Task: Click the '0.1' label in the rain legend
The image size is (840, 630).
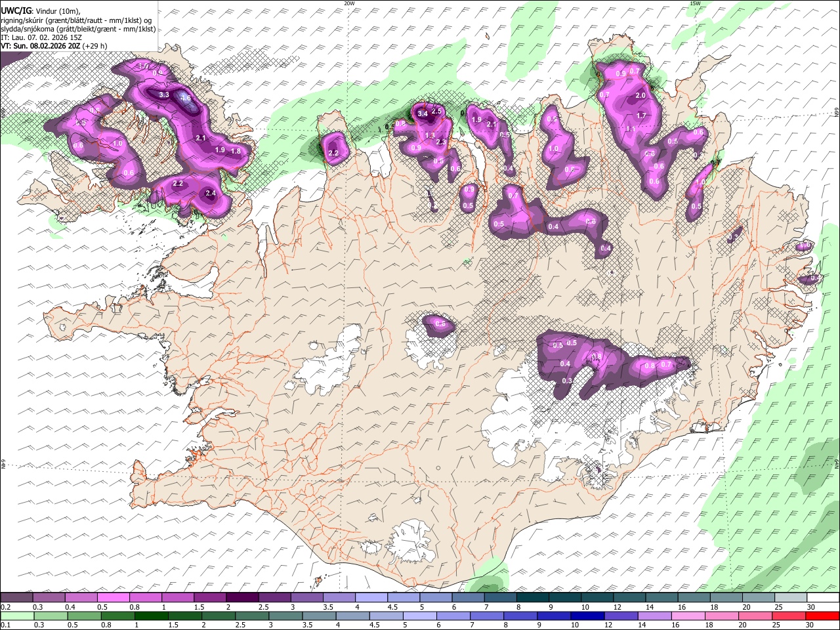Action: (x=5, y=625)
